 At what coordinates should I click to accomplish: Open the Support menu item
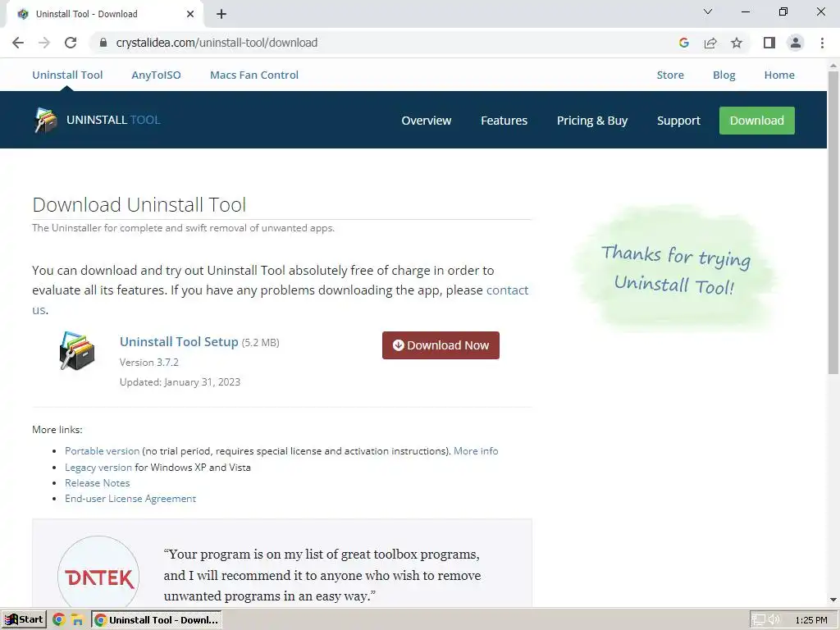(678, 121)
